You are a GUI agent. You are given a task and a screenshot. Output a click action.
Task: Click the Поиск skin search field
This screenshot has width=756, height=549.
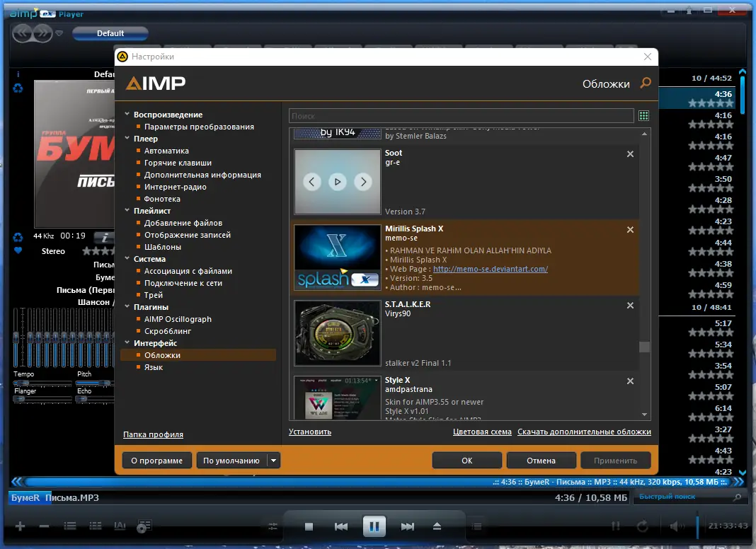pos(461,116)
